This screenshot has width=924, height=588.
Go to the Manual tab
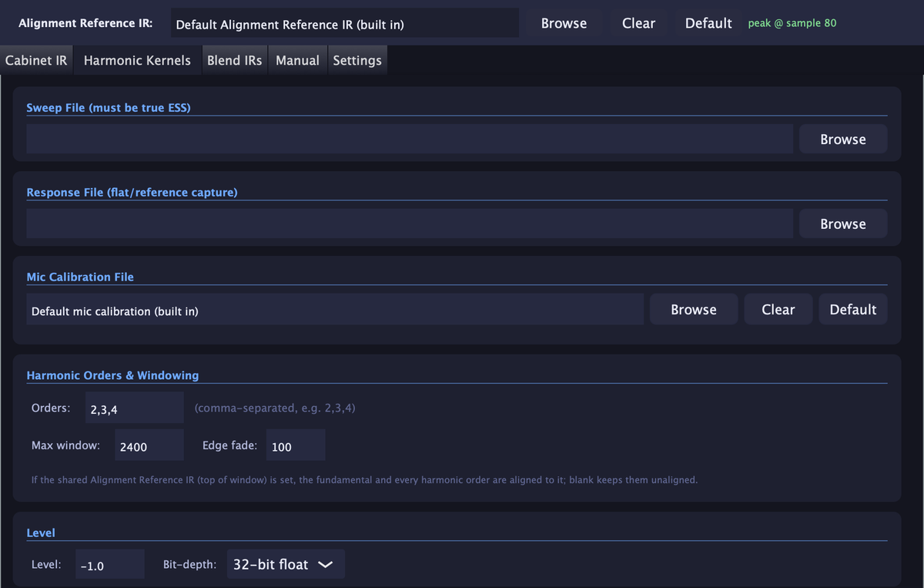coord(297,60)
